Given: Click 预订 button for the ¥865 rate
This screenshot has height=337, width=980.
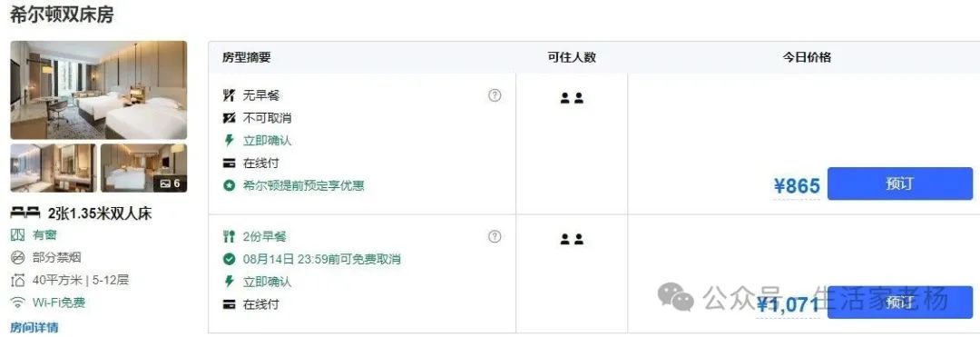Looking at the screenshot, I should [900, 183].
